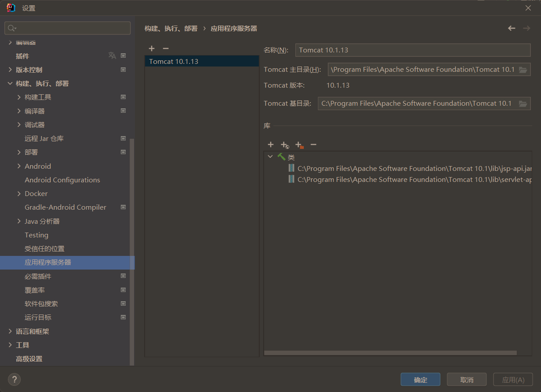Browse for the Tomcat 基目录 folder

523,104
